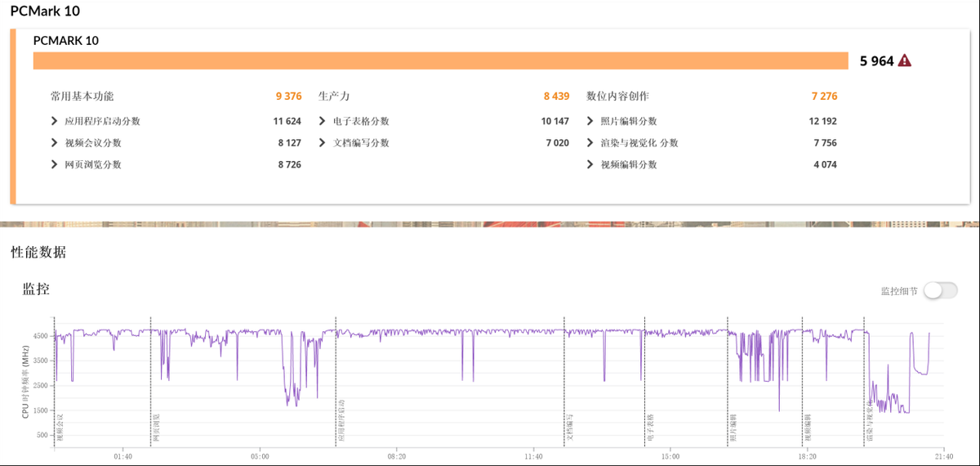
Task: Click the 11 624 app start-up value
Action: [x=287, y=121]
